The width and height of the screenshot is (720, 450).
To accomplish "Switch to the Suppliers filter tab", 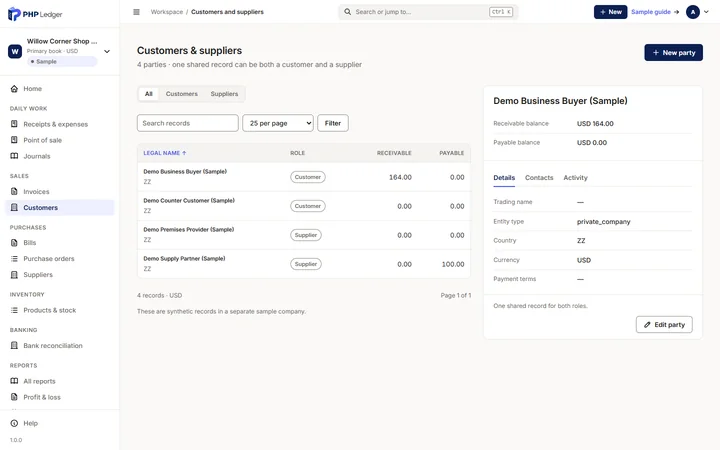I will coord(224,94).
